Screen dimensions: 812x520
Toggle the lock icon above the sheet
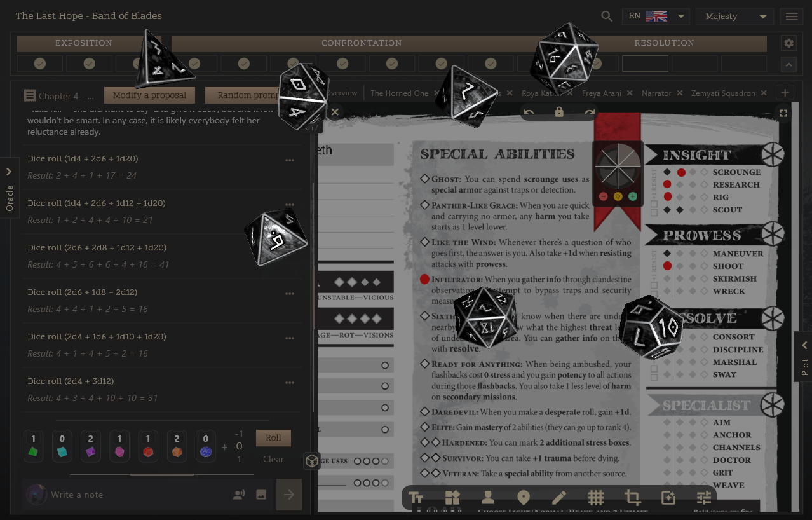click(x=559, y=113)
